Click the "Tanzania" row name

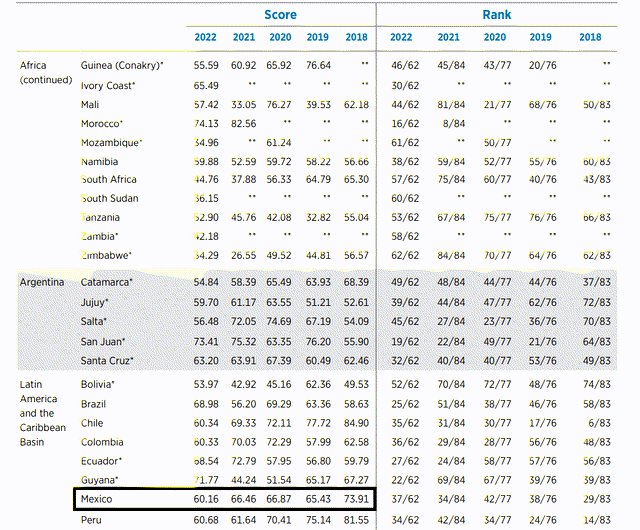coord(100,217)
